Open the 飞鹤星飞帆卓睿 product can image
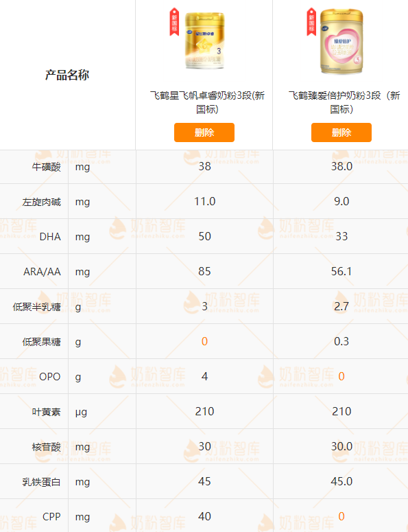The image size is (408, 532). (x=204, y=41)
